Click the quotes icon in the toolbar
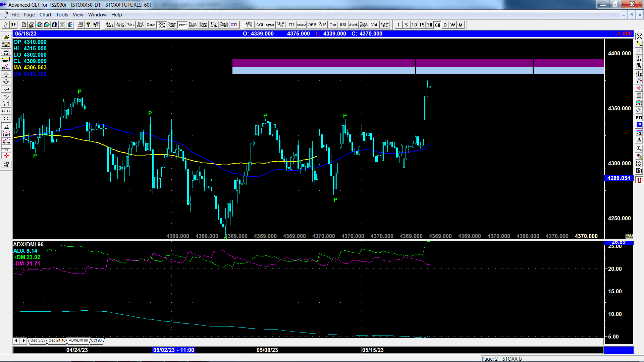The width and height of the screenshot is (644, 362). click(13, 25)
